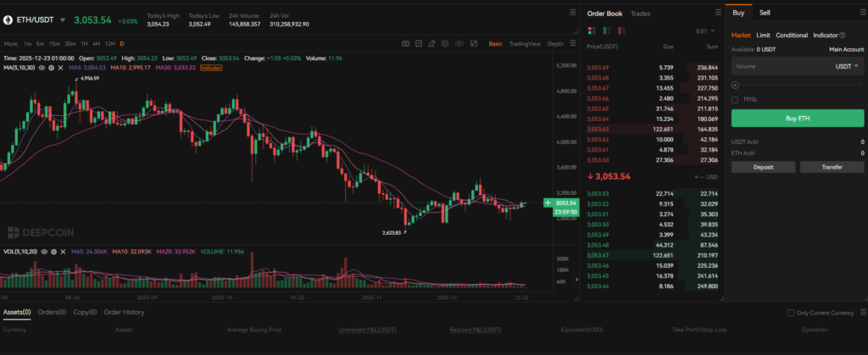Open the assets panel hamburger menu

click(864, 313)
